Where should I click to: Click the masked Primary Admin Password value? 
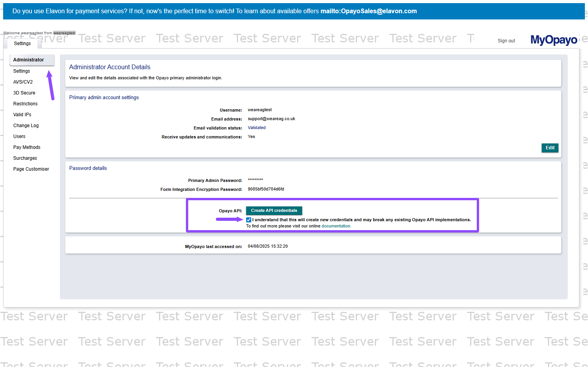[x=255, y=180]
